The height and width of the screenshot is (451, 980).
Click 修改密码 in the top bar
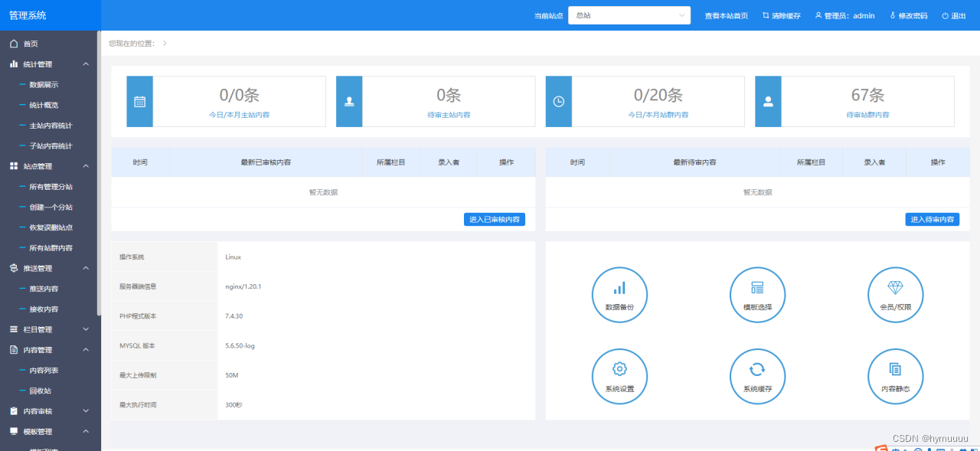point(913,15)
